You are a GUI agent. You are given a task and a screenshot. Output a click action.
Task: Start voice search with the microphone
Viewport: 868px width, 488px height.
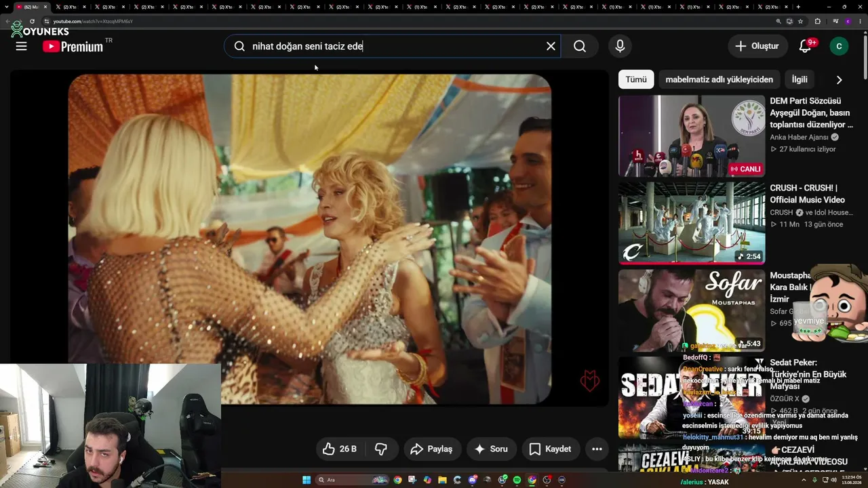click(x=620, y=46)
